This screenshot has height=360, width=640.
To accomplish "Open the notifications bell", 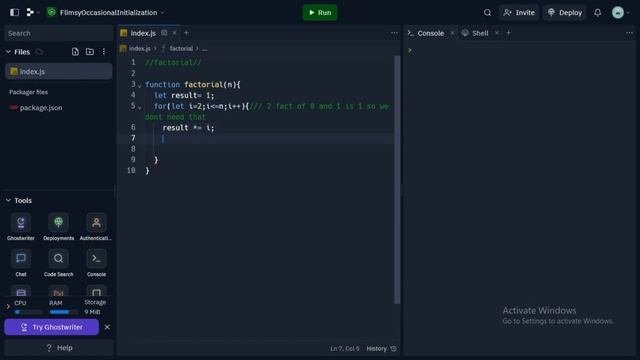I will click(598, 12).
